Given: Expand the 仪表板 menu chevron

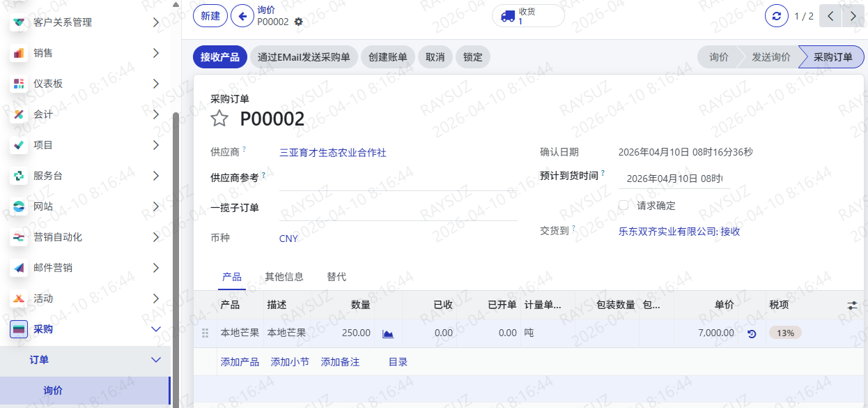Looking at the screenshot, I should coord(155,84).
